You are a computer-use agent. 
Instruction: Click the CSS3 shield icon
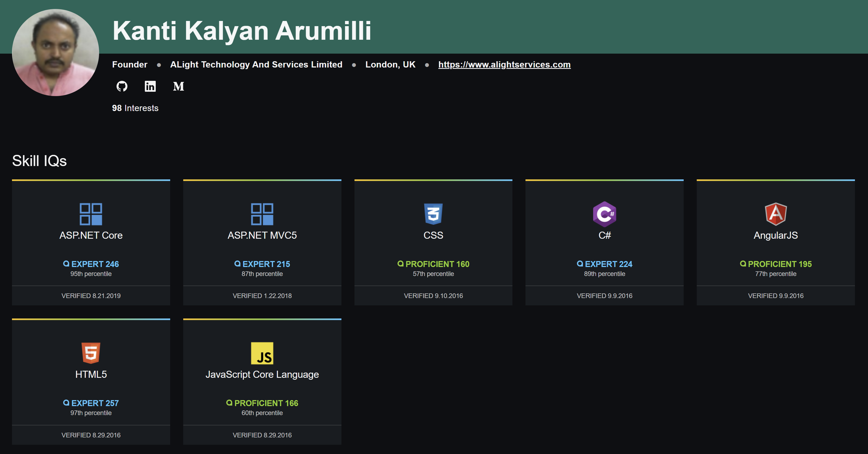point(433,214)
